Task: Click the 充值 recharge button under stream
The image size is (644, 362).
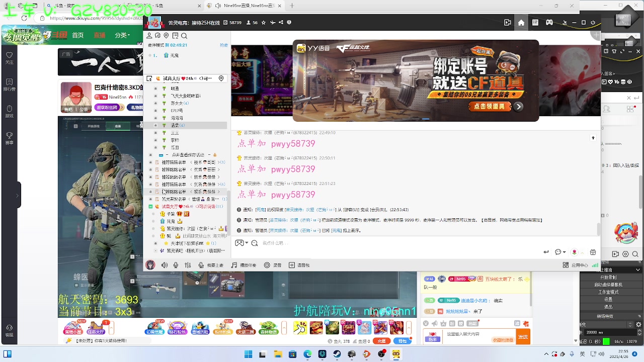Action: 382,341
